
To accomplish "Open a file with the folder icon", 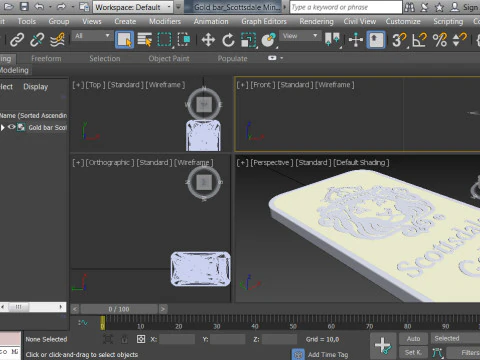I will click(9, 7).
